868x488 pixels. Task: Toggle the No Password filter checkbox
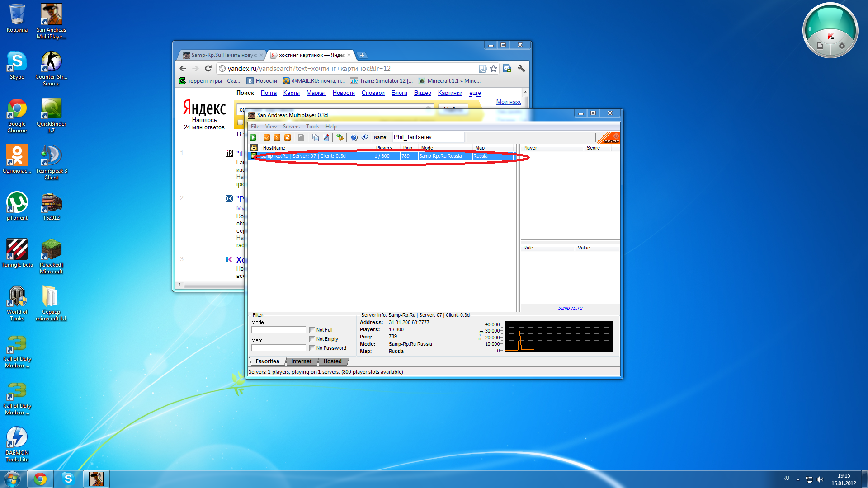tap(312, 348)
